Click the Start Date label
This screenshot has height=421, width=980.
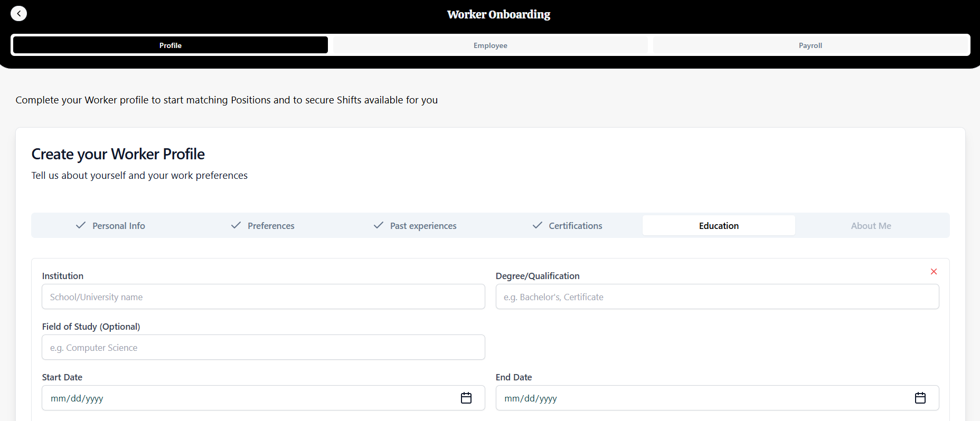coord(62,377)
